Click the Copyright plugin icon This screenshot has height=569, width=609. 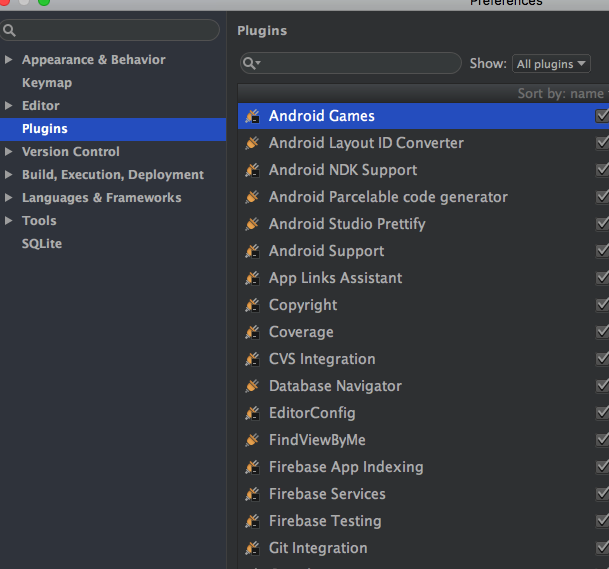252,305
